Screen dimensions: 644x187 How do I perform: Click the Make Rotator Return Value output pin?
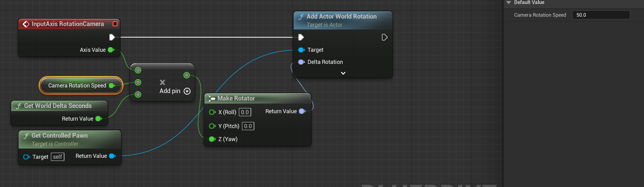tap(302, 111)
